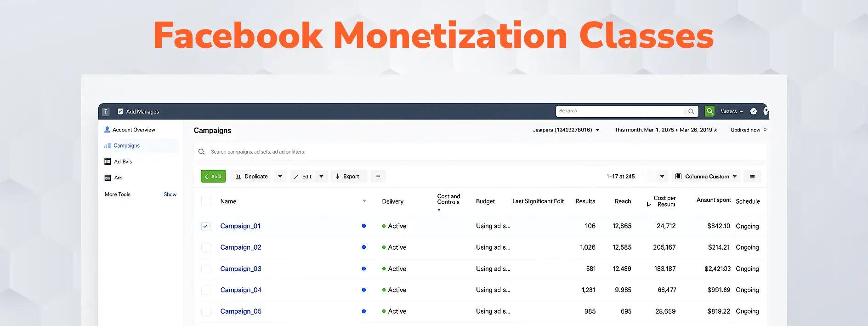Click the Add Manages clipboard icon
The height and width of the screenshot is (326, 868).
tap(120, 111)
